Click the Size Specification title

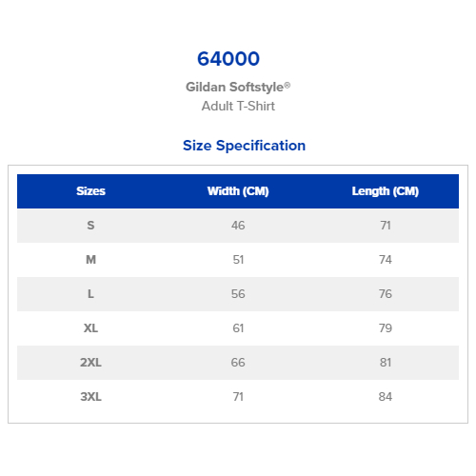244,146
